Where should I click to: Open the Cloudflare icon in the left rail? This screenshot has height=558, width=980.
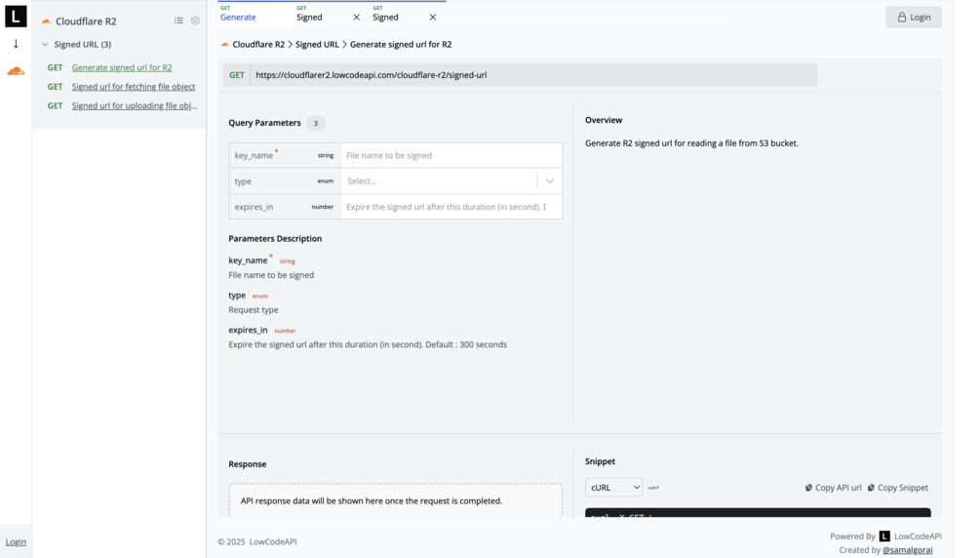(16, 71)
